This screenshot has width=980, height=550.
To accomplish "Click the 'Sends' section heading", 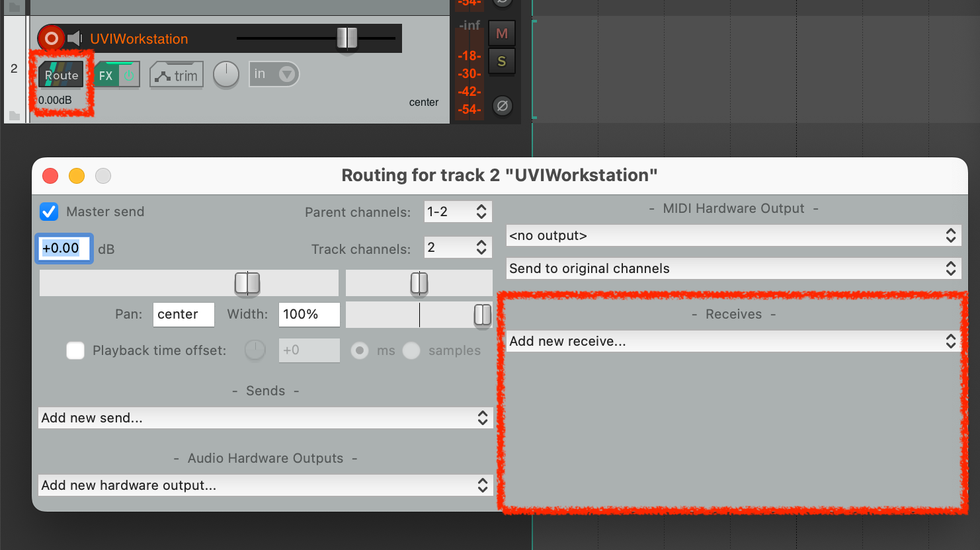I will click(x=266, y=391).
